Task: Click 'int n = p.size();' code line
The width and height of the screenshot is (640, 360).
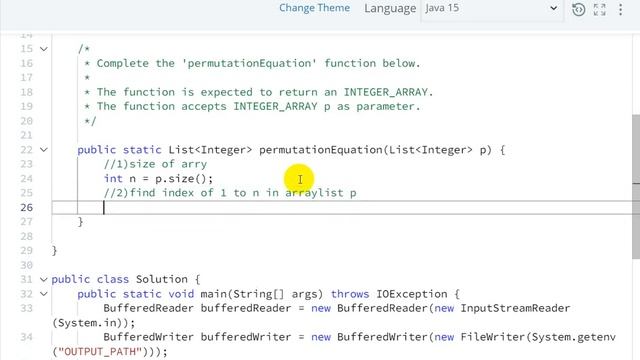Action: click(158, 179)
